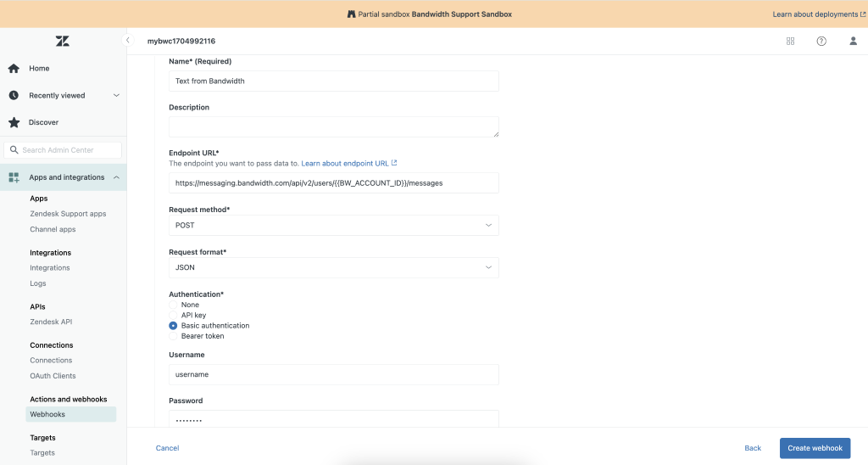
Task: Click the Discover star icon
Action: 14,122
